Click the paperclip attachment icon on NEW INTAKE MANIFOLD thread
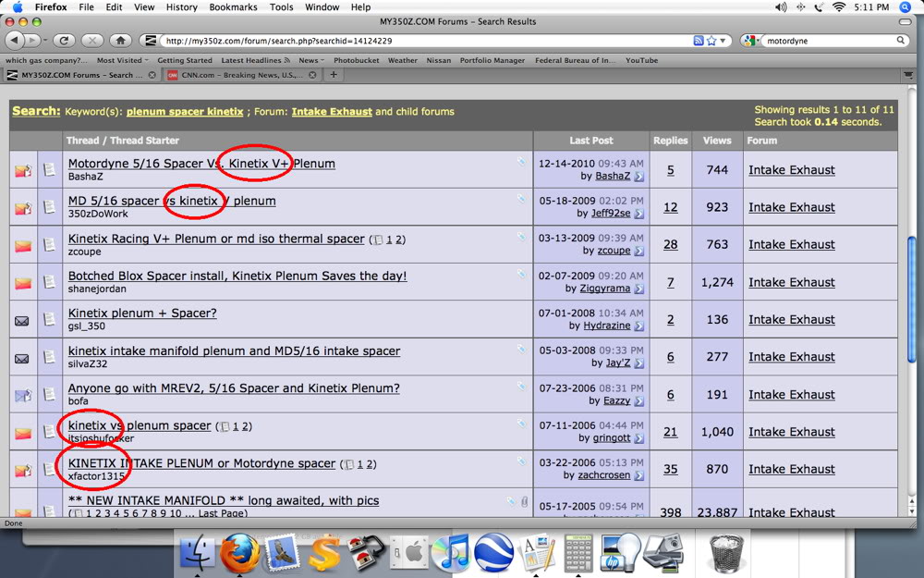Image resolution: width=924 pixels, height=578 pixels. [524, 502]
